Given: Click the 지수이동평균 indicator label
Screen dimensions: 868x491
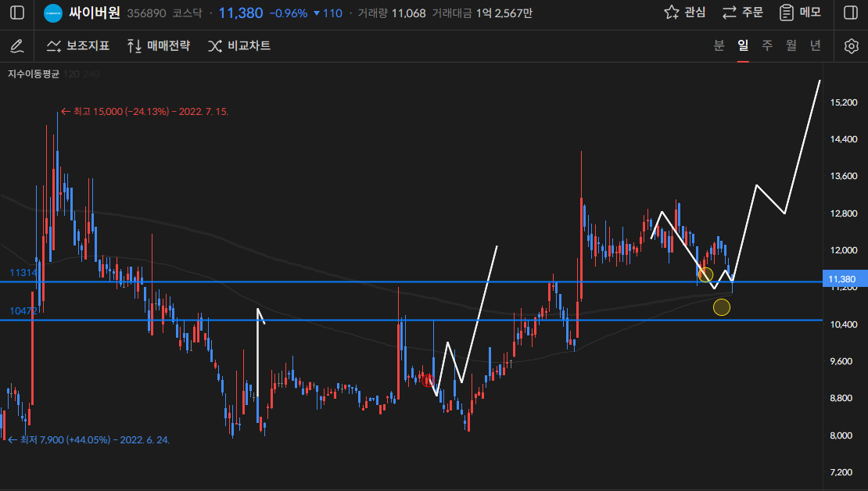Looking at the screenshot, I should 34,73.
